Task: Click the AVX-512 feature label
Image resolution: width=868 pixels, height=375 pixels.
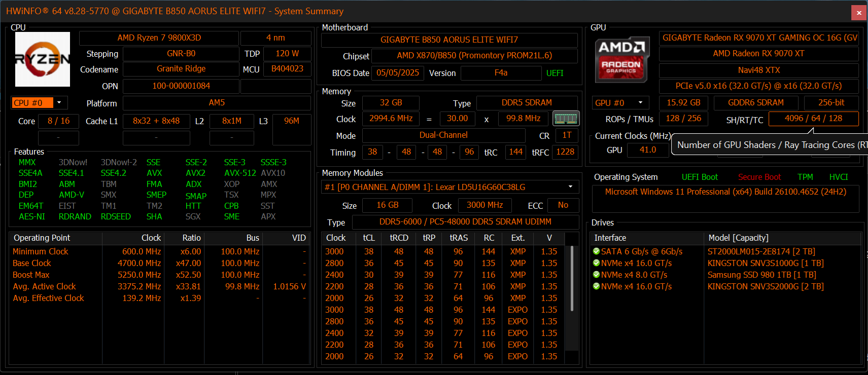Action: click(240, 173)
